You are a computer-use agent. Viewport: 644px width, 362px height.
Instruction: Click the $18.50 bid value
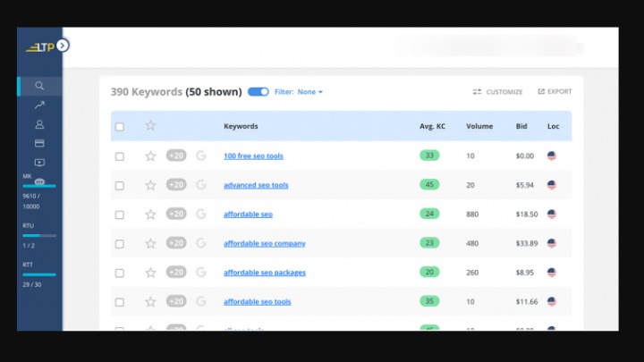click(527, 215)
